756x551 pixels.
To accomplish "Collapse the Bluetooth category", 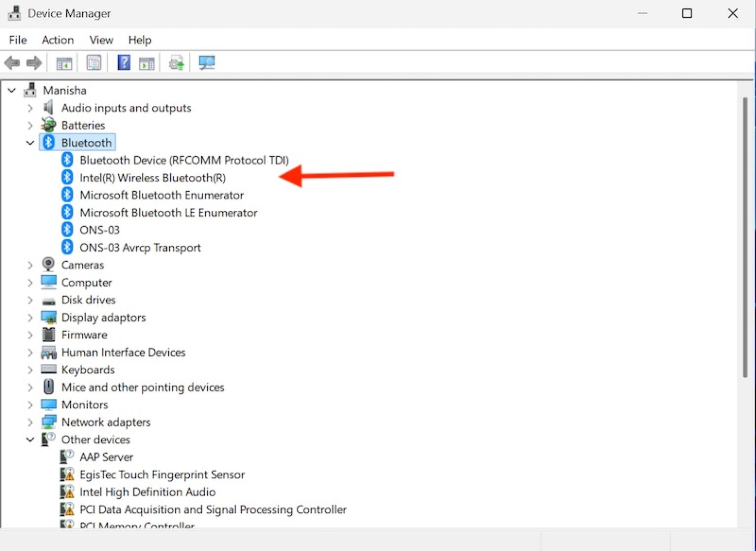I will point(30,142).
